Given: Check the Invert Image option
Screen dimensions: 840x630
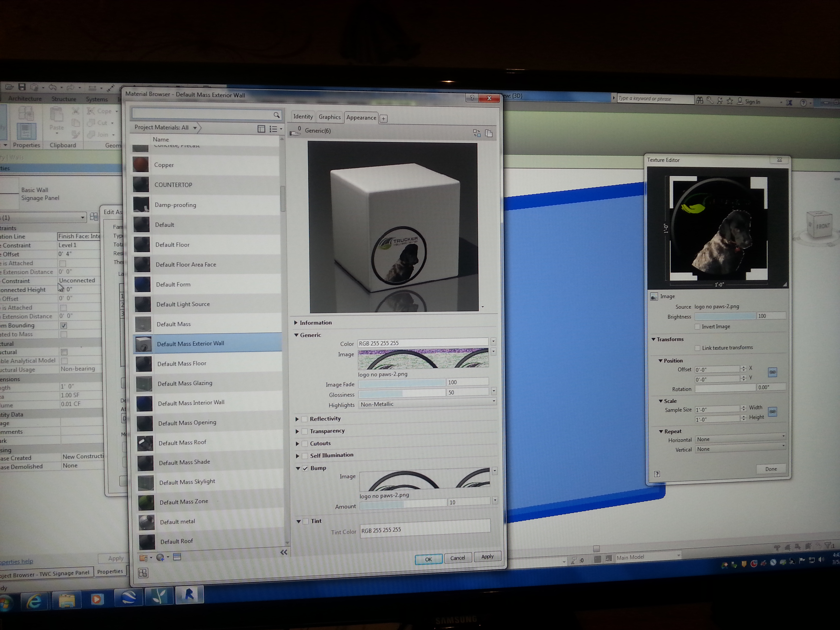Looking at the screenshot, I should (697, 327).
